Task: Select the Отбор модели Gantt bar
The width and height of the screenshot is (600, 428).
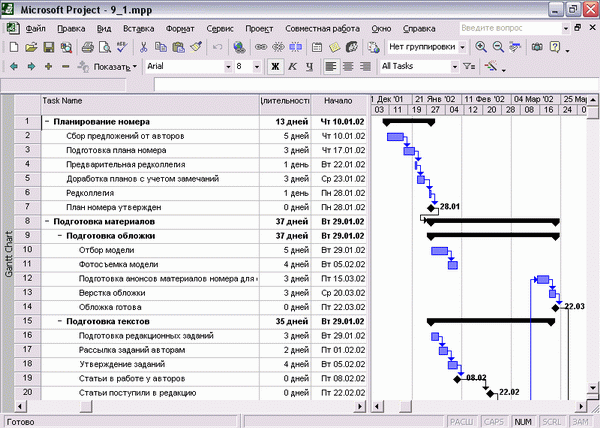Action: point(439,251)
